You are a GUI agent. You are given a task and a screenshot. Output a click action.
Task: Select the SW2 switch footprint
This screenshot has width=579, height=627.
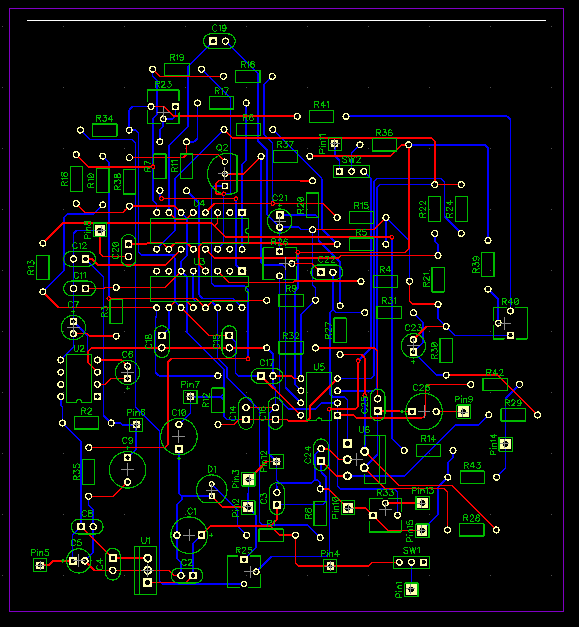point(351,172)
